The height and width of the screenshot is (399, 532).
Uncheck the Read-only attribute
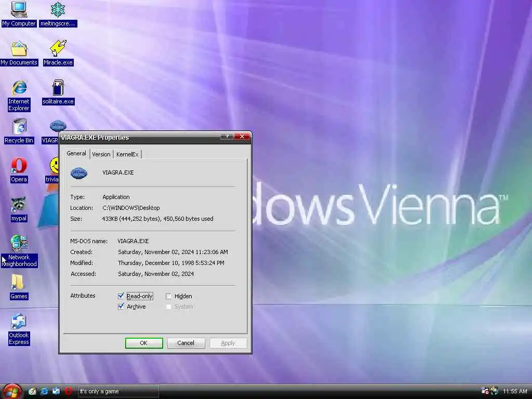[121, 296]
